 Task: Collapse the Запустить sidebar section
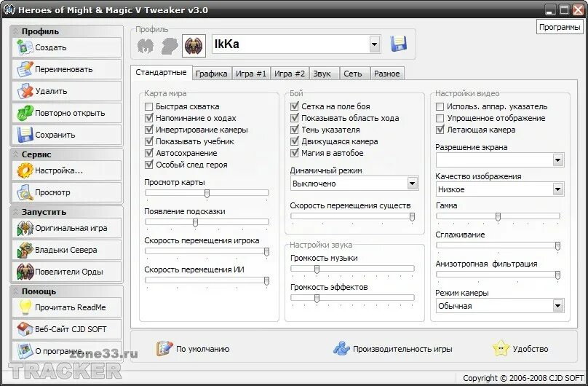(x=16, y=212)
